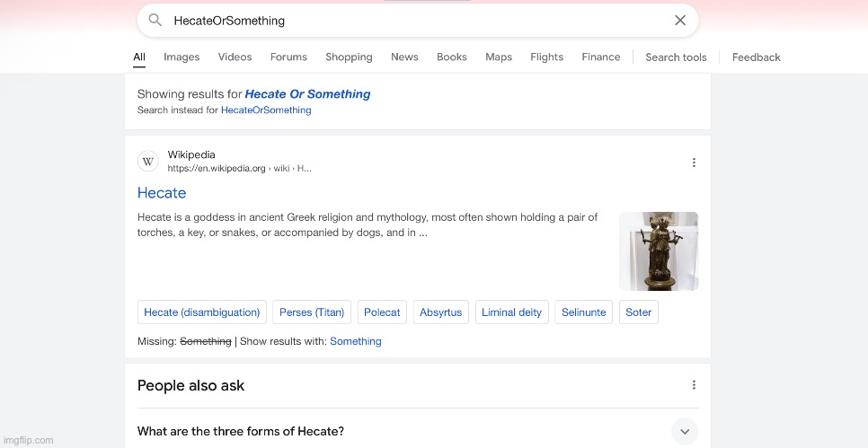This screenshot has height=448, width=868.
Task: Open People also ask options menu
Action: click(x=693, y=385)
